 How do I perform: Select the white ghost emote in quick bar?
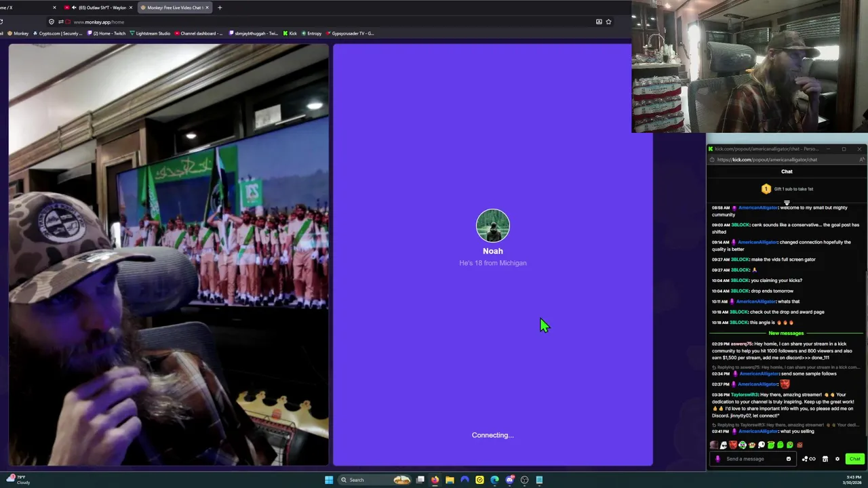coord(724,445)
